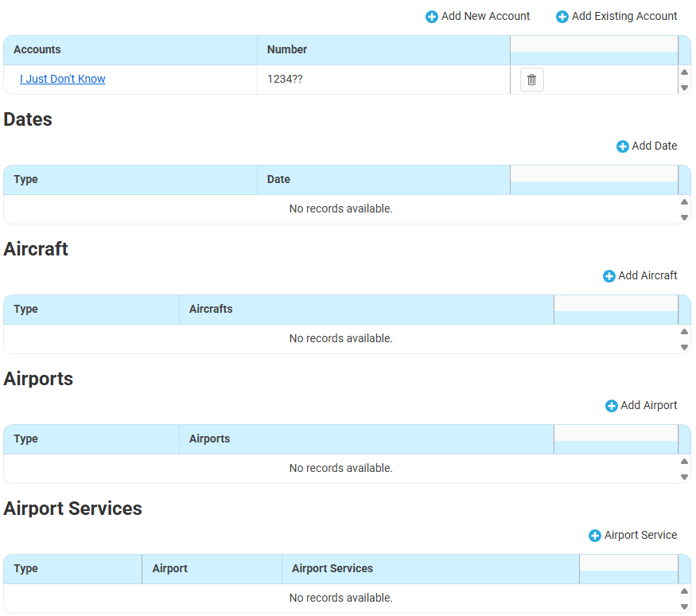696x616 pixels.
Task: Click the Add New Account plus icon
Action: (x=432, y=17)
